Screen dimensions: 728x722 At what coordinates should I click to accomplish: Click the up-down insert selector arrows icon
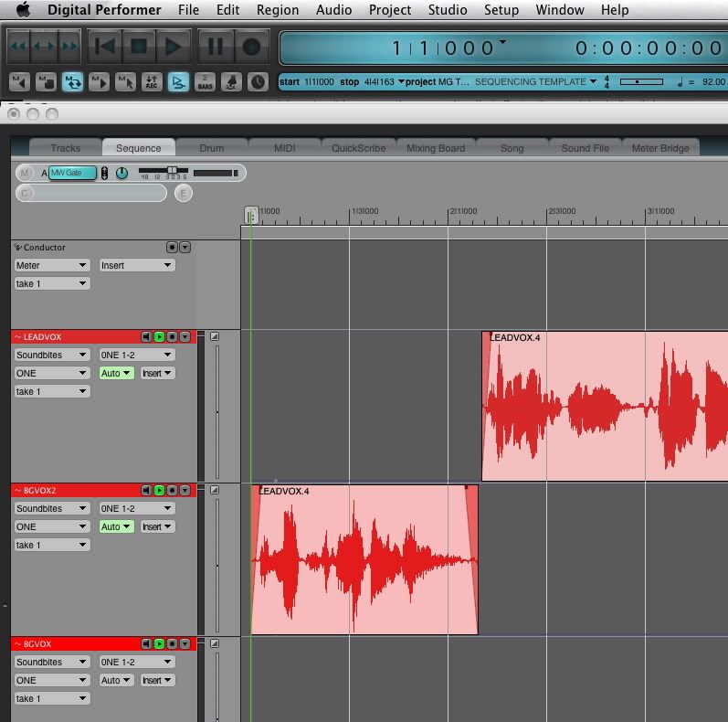[x=104, y=173]
